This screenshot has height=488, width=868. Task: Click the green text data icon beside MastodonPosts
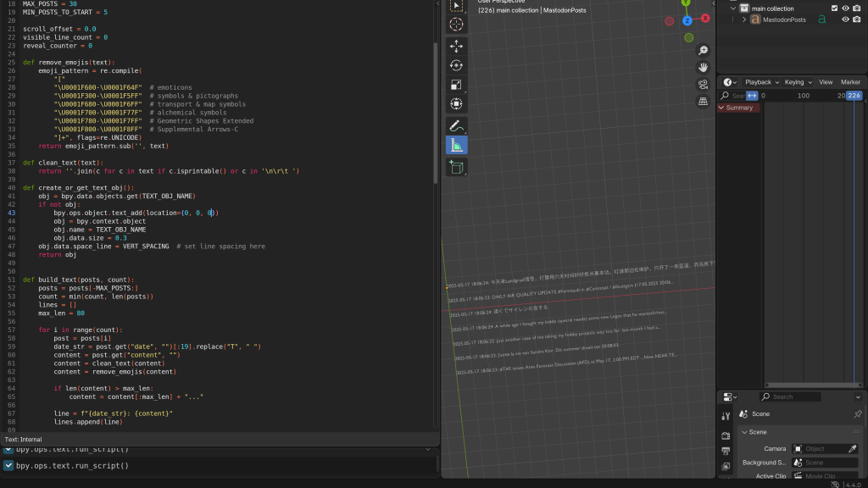[x=822, y=19]
